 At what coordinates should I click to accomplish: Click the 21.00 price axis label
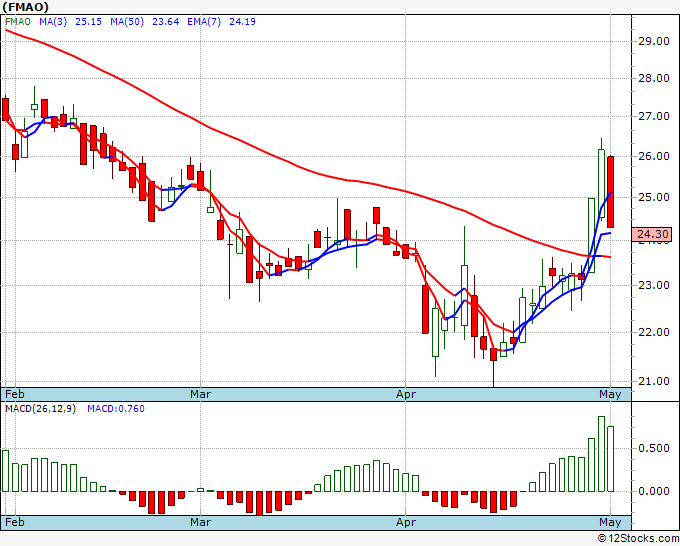(x=654, y=381)
